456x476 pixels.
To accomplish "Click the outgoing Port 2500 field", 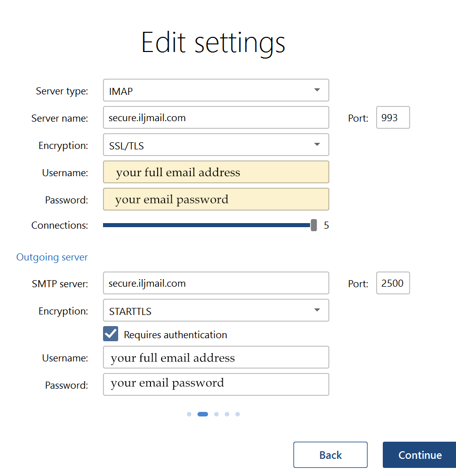I will point(392,283).
